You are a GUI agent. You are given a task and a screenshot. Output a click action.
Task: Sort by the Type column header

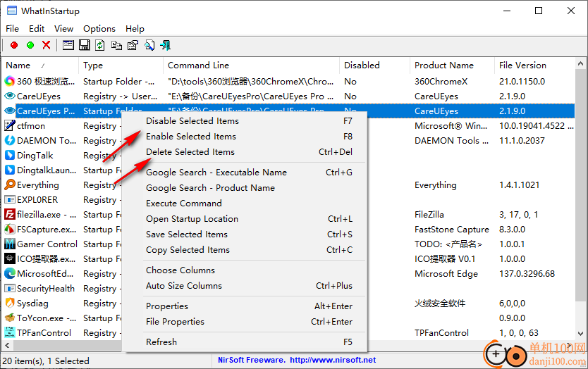[x=121, y=65]
